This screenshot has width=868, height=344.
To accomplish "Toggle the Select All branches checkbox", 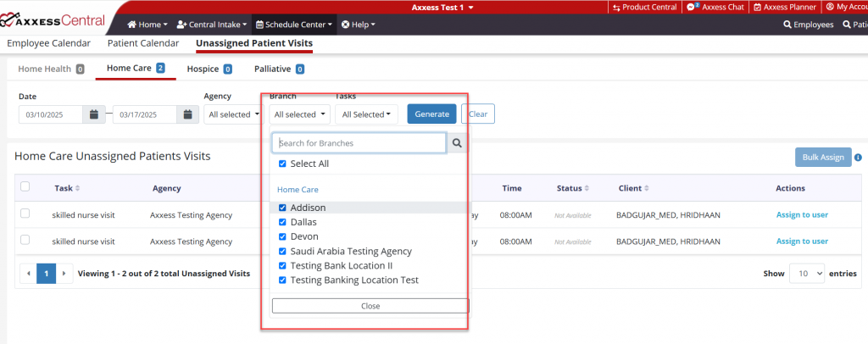I will tap(282, 164).
